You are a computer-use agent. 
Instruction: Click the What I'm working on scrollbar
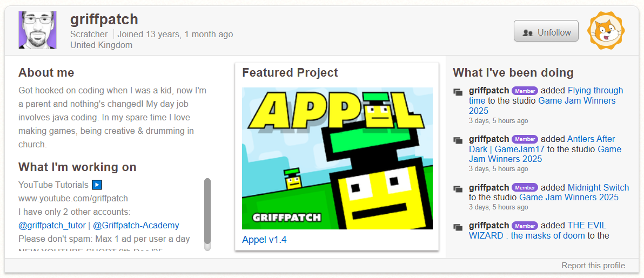(207, 214)
